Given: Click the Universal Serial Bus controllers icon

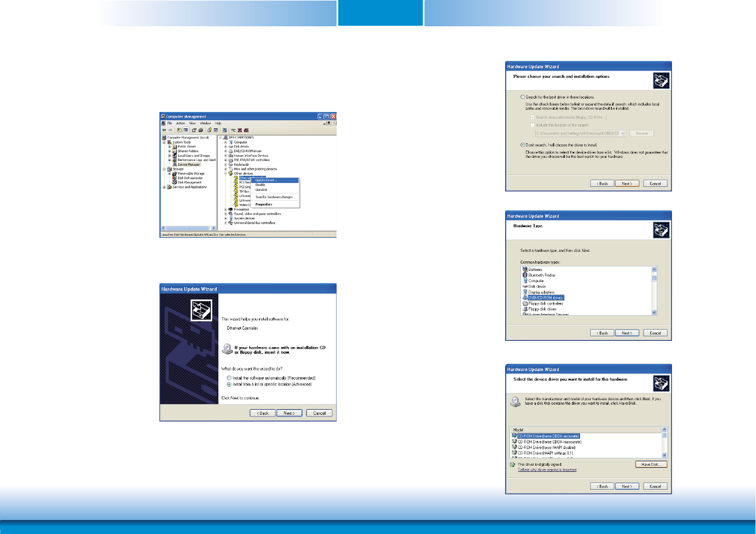Looking at the screenshot, I should click(231, 223).
